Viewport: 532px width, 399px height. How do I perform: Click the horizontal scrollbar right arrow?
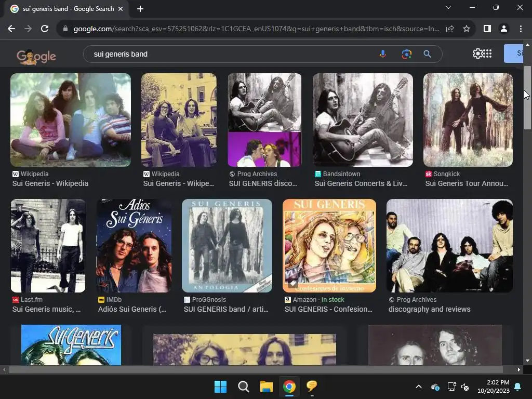pyautogui.click(x=519, y=370)
